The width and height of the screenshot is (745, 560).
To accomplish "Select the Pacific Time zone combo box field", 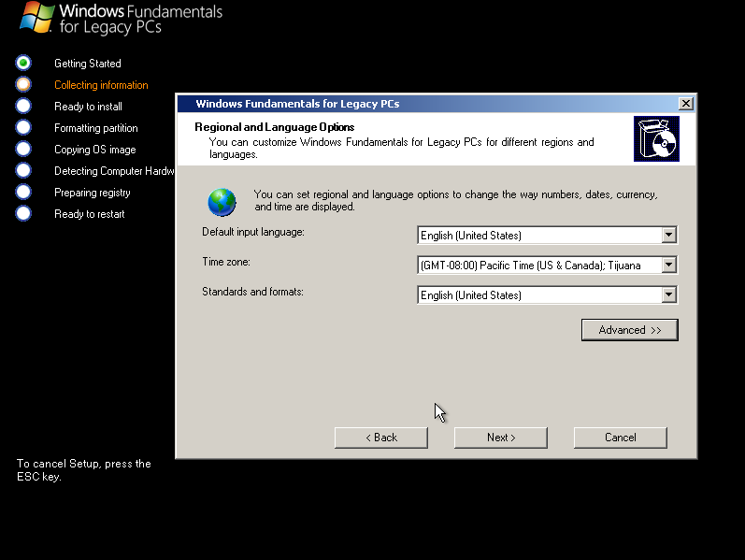I will tap(548, 265).
